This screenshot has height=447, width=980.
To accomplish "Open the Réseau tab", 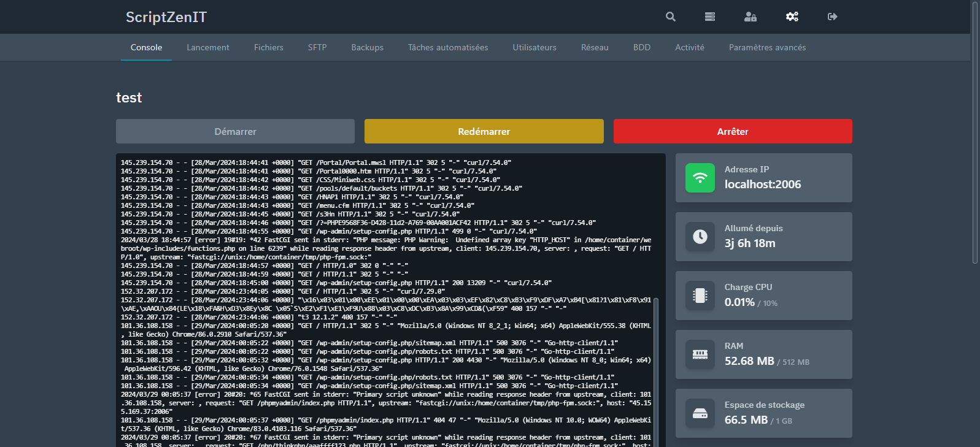I will pos(595,47).
